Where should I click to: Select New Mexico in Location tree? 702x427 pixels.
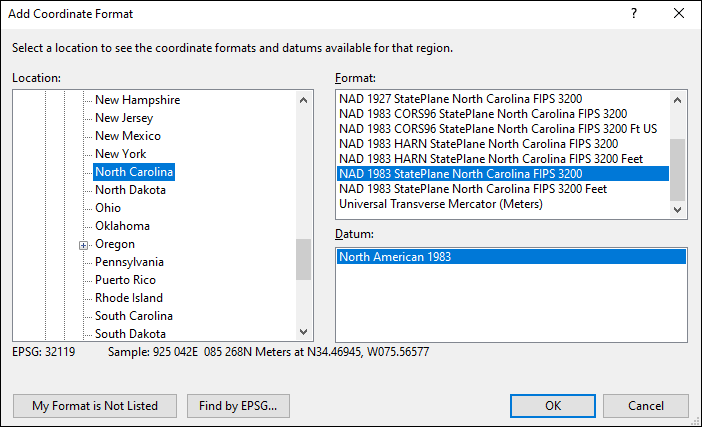tap(128, 136)
